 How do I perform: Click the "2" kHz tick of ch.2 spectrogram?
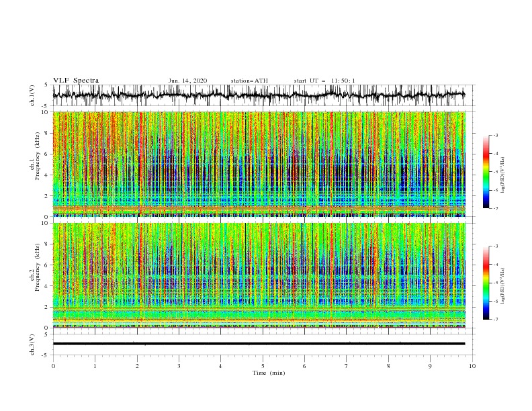coord(47,307)
